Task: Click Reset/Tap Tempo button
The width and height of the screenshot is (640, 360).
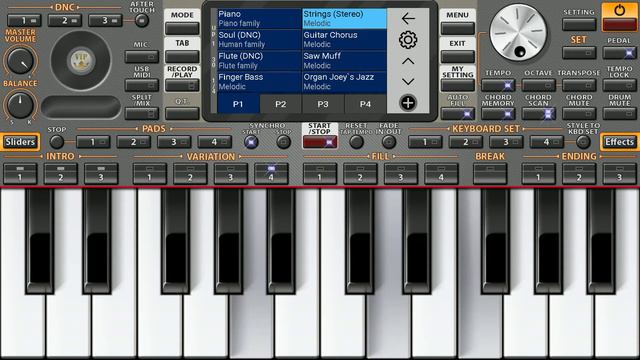Action: click(x=356, y=142)
